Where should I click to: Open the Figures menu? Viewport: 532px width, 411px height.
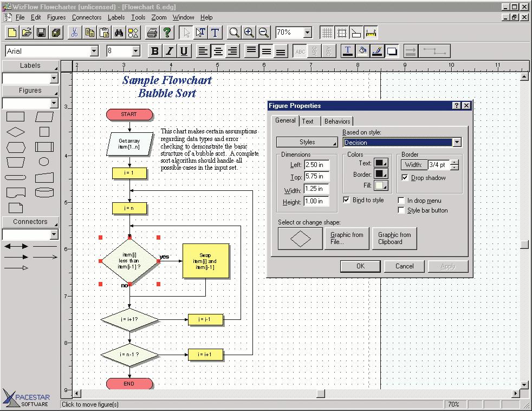click(56, 17)
